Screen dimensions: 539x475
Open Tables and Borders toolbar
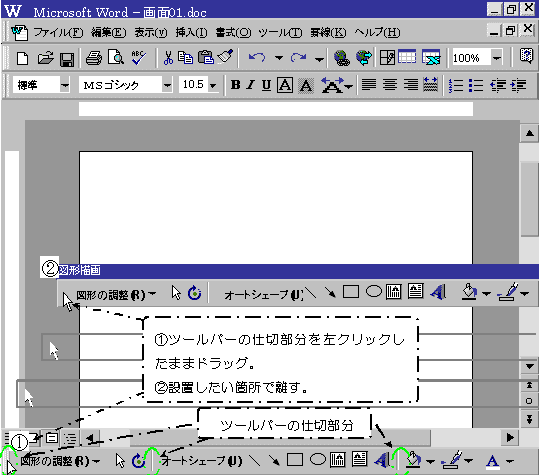387,57
